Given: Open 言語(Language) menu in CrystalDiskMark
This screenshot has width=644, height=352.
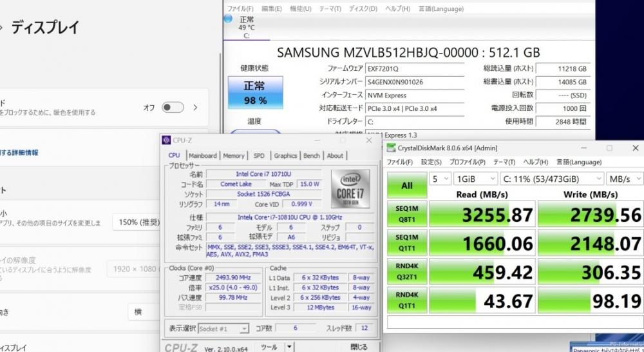Looking at the screenshot, I should tap(579, 162).
